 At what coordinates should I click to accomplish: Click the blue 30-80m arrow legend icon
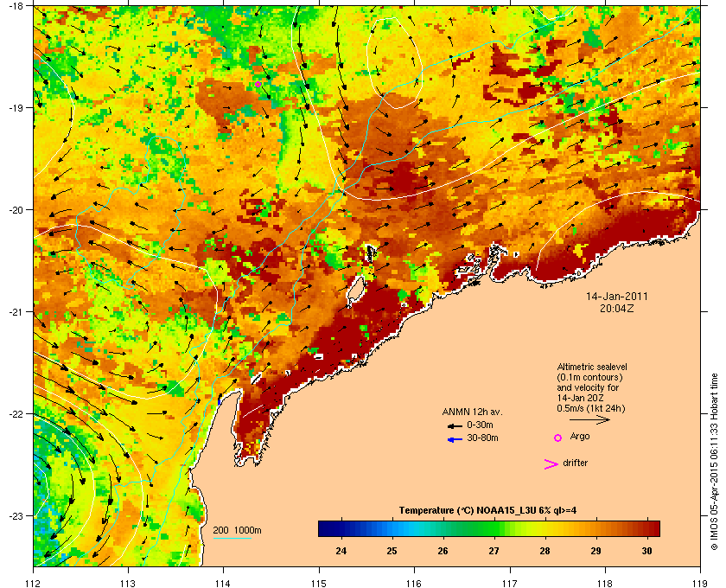(455, 439)
